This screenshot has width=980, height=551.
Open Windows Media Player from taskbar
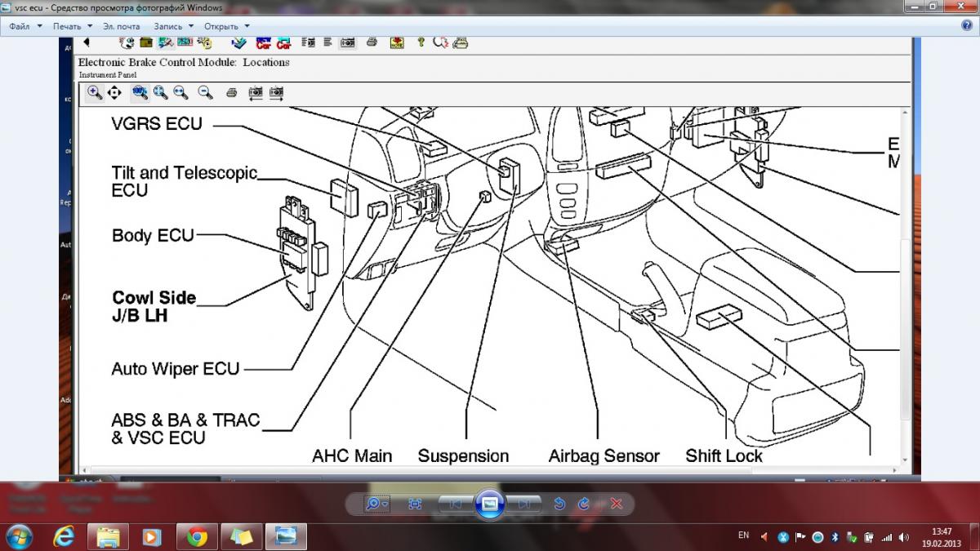click(x=152, y=536)
